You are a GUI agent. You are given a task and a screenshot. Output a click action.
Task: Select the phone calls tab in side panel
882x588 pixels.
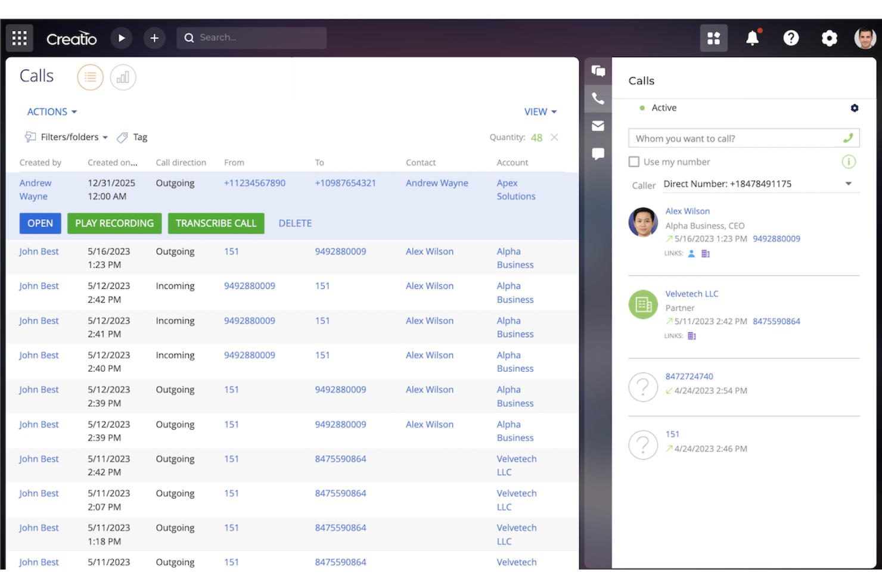click(598, 98)
